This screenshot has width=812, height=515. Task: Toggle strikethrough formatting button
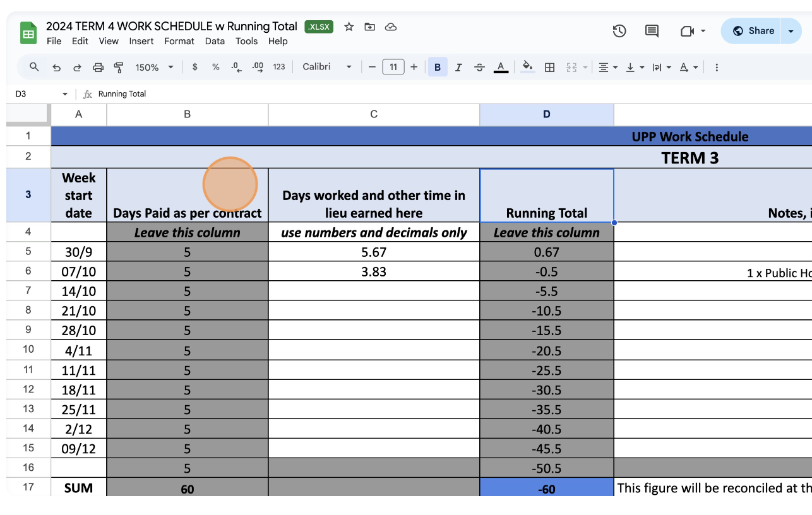pyautogui.click(x=479, y=67)
